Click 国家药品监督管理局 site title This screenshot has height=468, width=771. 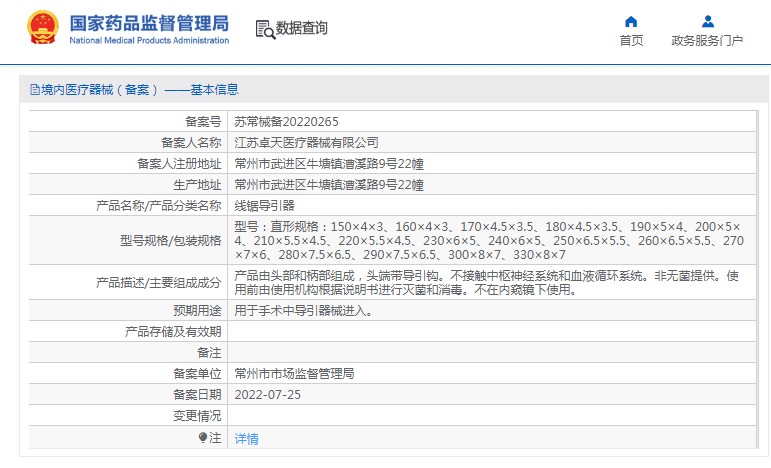click(149, 23)
